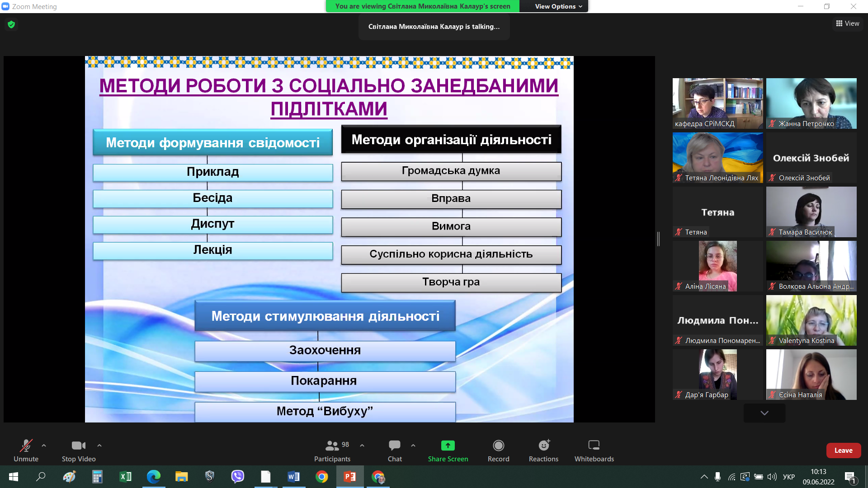Unmute the microphone
The image size is (868, 488).
[x=26, y=446]
